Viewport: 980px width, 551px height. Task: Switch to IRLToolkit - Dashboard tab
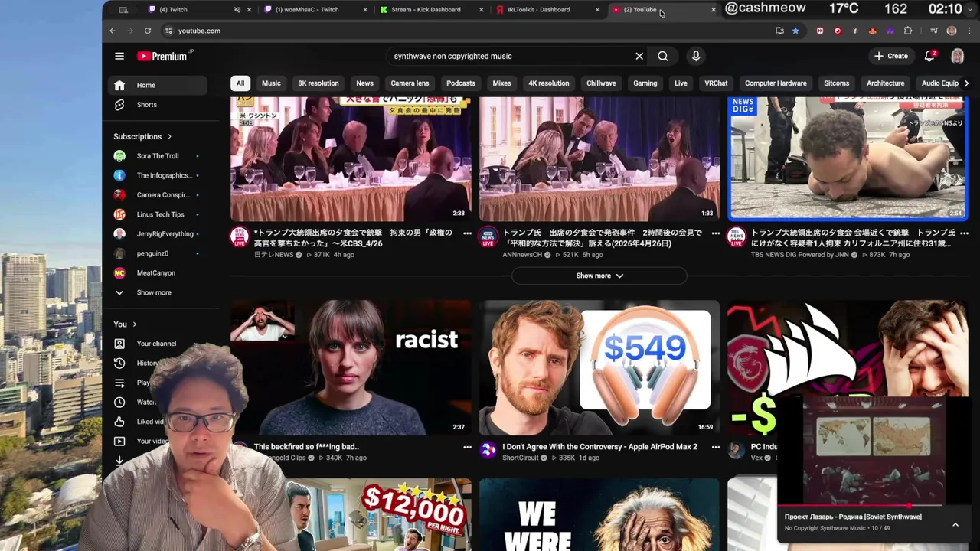pos(538,10)
